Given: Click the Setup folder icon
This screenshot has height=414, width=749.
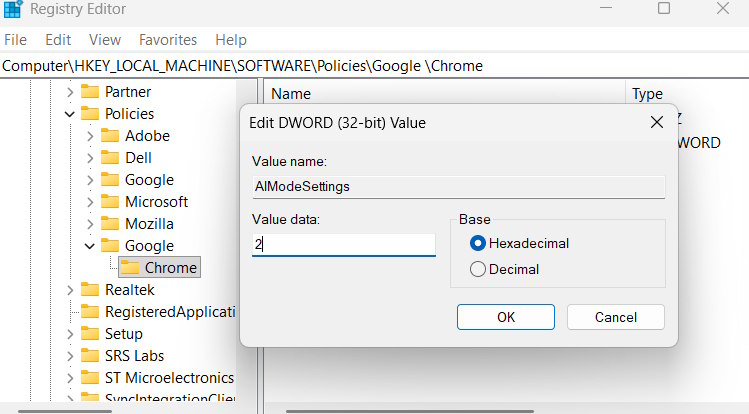Looking at the screenshot, I should [90, 333].
